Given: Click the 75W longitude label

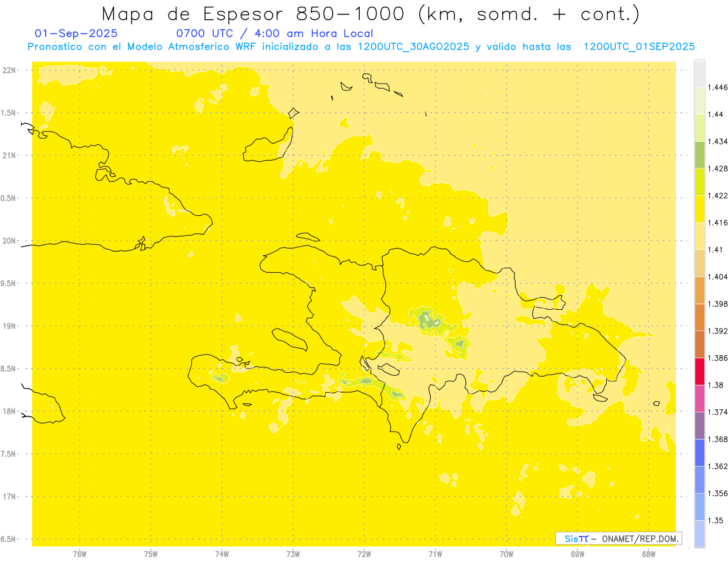Looking at the screenshot, I should pos(151,554).
